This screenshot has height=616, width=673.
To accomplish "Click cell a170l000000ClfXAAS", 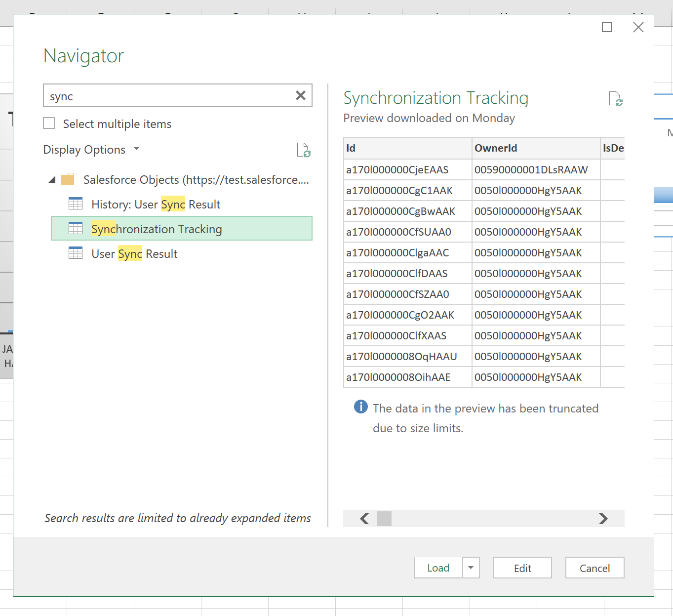I will pos(408,336).
